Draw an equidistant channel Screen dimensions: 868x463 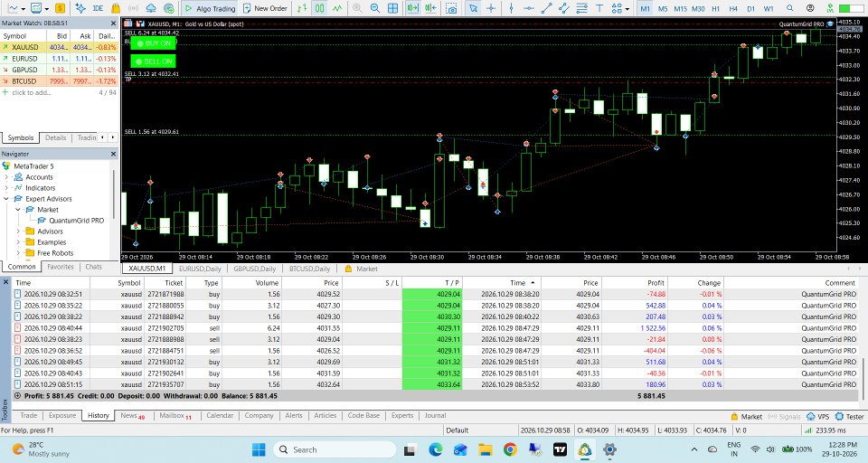tap(564, 8)
